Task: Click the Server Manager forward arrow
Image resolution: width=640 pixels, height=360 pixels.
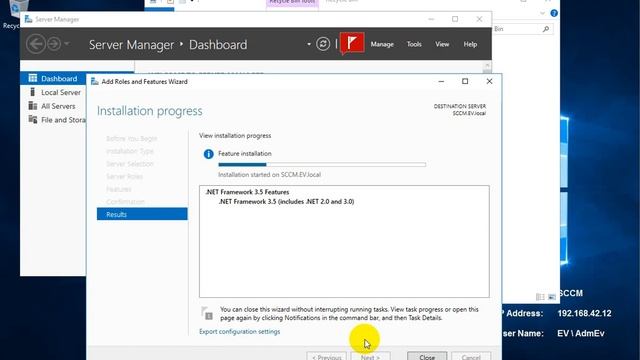Action: tap(54, 44)
